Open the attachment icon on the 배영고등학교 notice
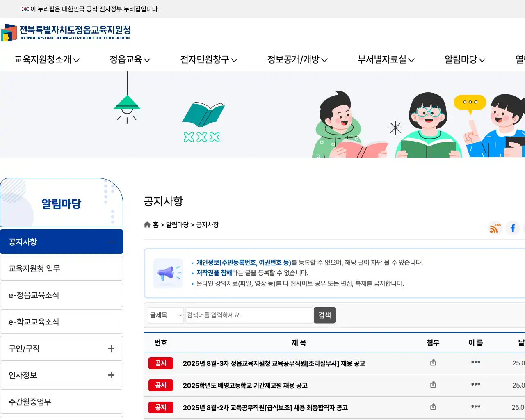The width and height of the screenshot is (525, 420). pos(433,385)
